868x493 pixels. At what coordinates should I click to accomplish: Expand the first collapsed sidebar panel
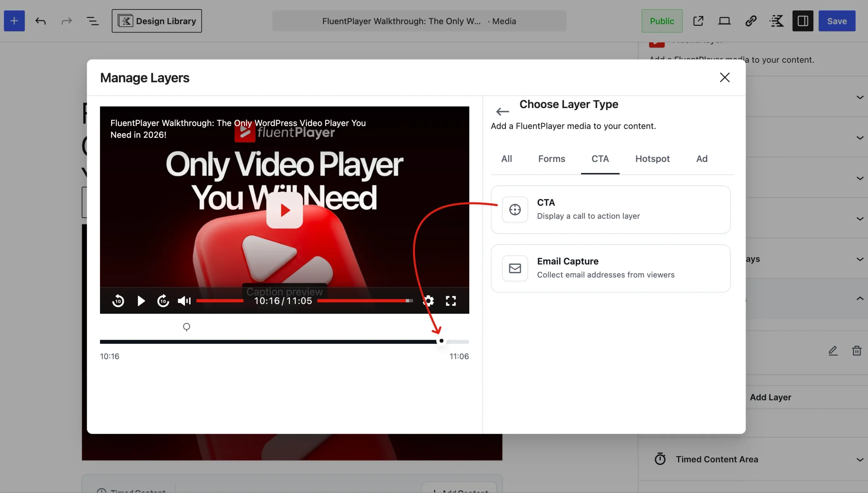click(860, 98)
